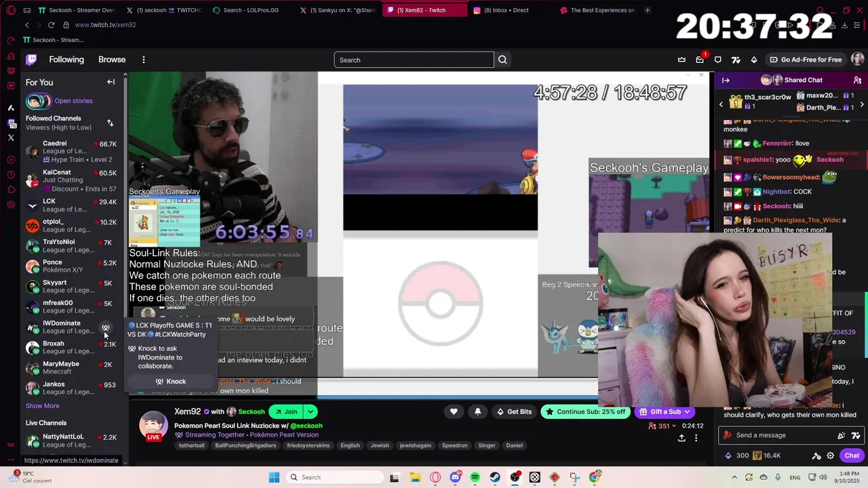
Task: Expand the Gift a Sub dropdown
Action: (x=686, y=411)
